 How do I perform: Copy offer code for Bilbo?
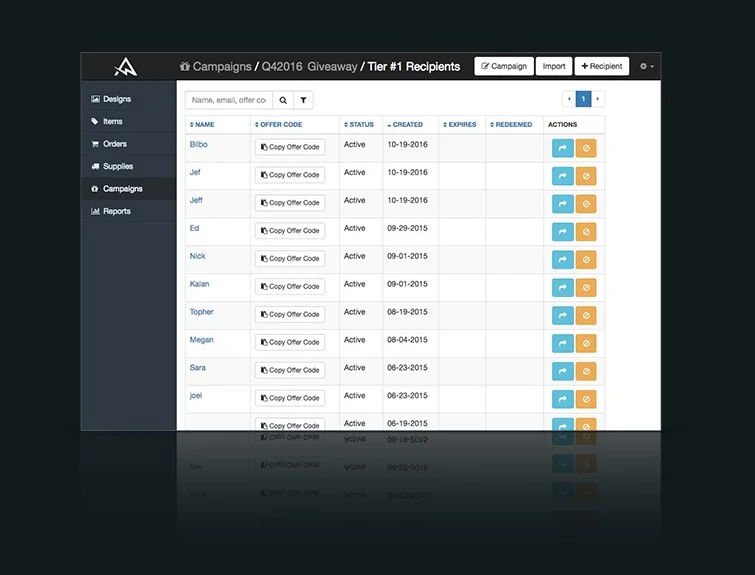tap(290, 147)
